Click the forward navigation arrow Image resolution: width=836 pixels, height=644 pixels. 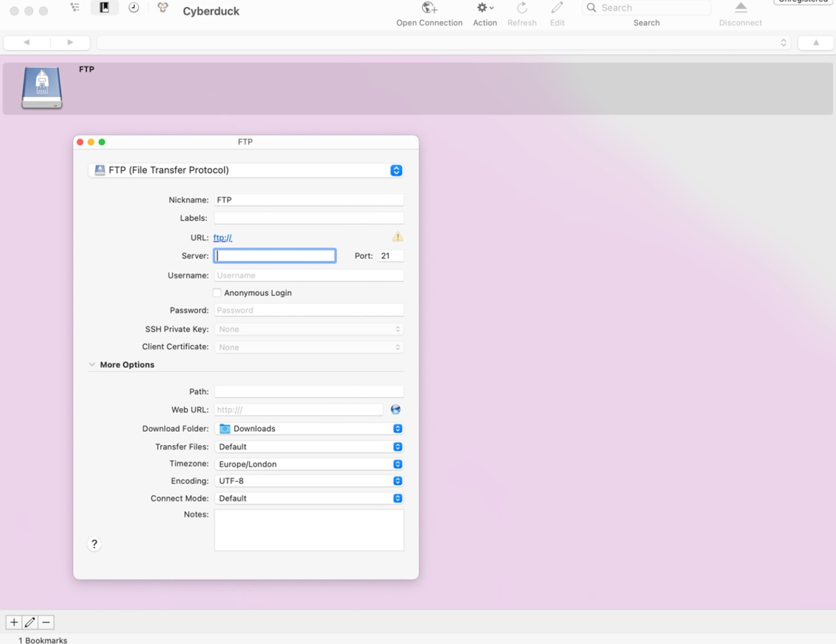click(x=70, y=42)
